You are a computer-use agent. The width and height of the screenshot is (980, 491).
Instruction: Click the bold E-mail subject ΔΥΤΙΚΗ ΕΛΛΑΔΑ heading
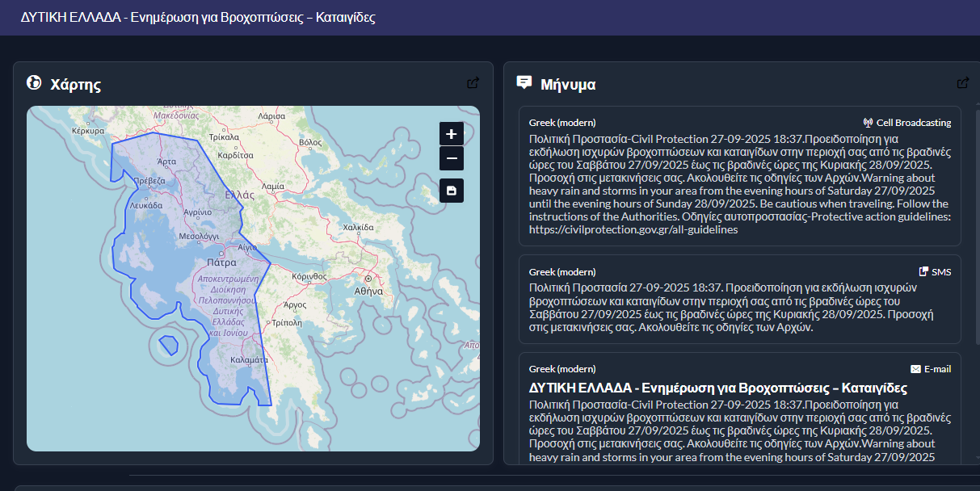pyautogui.click(x=717, y=388)
